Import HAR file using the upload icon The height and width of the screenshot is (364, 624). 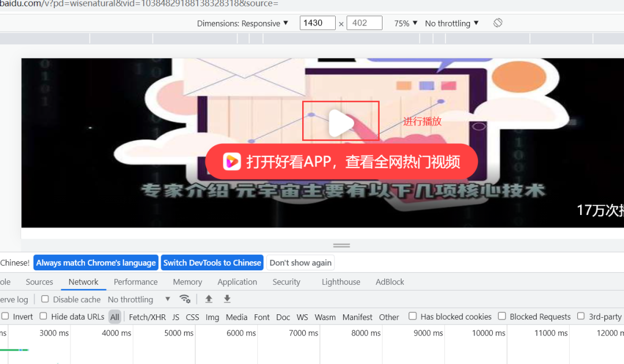point(209,299)
